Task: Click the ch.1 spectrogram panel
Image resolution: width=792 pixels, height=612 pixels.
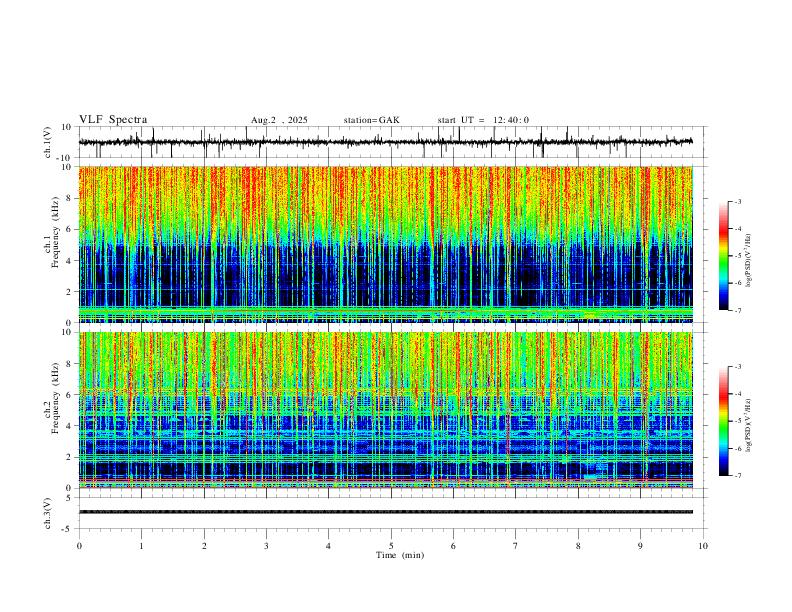Action: coord(386,244)
